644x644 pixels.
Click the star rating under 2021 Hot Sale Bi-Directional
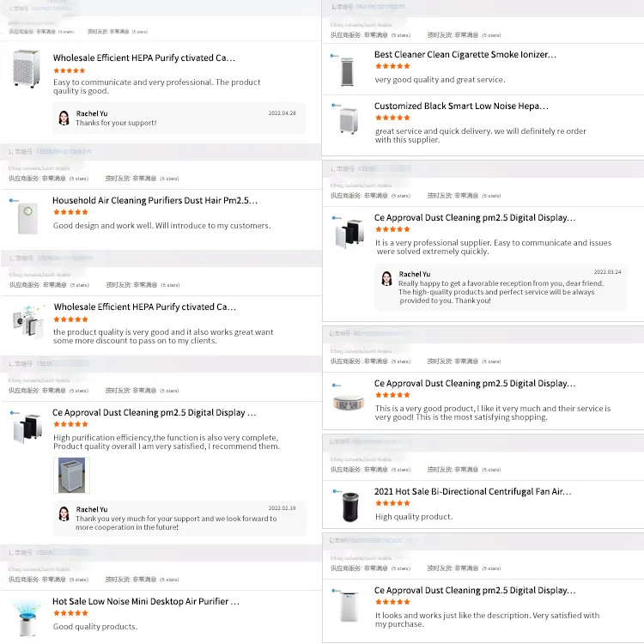[x=392, y=504]
